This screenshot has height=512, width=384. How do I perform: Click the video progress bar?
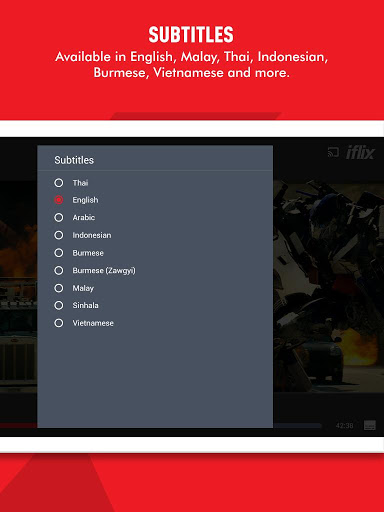(x=297, y=426)
